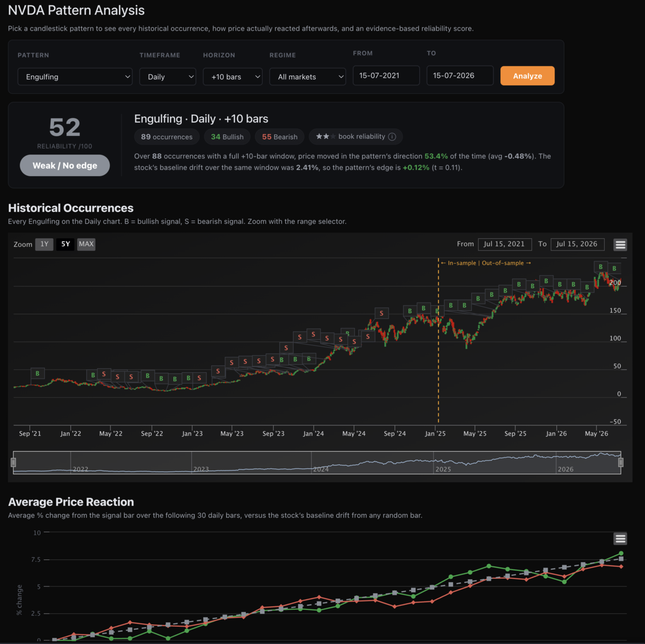Click the Jan '25 x-axis label
The width and height of the screenshot is (645, 644).
(x=435, y=433)
